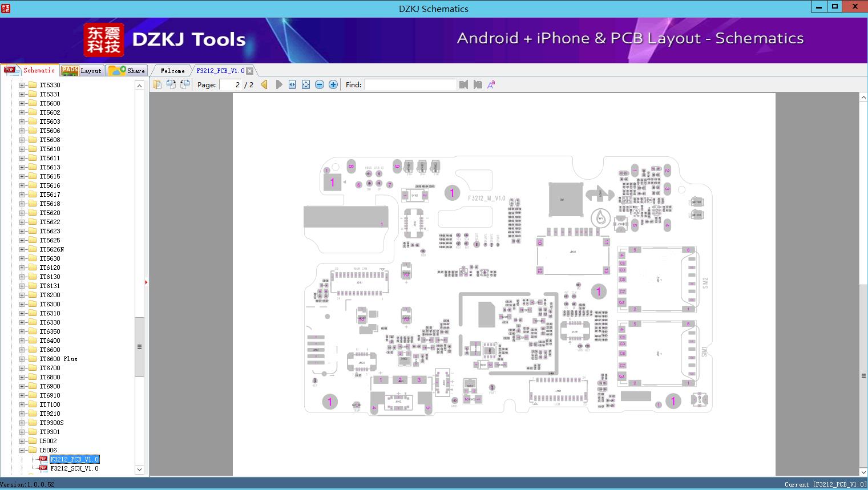Expand the IT5330 folder
Screen dimensions: 868x490
tap(22, 85)
